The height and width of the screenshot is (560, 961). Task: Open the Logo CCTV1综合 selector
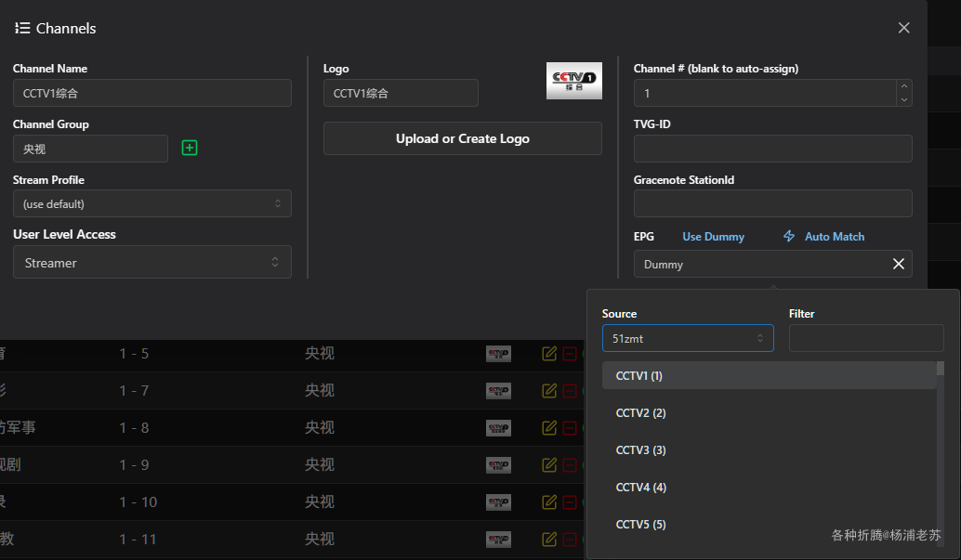[401, 93]
